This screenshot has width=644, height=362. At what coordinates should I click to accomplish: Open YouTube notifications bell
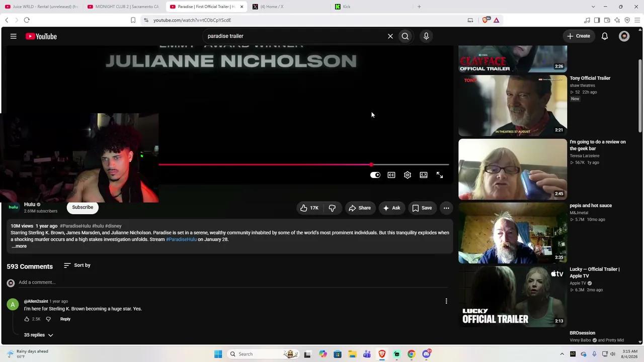pos(605,36)
